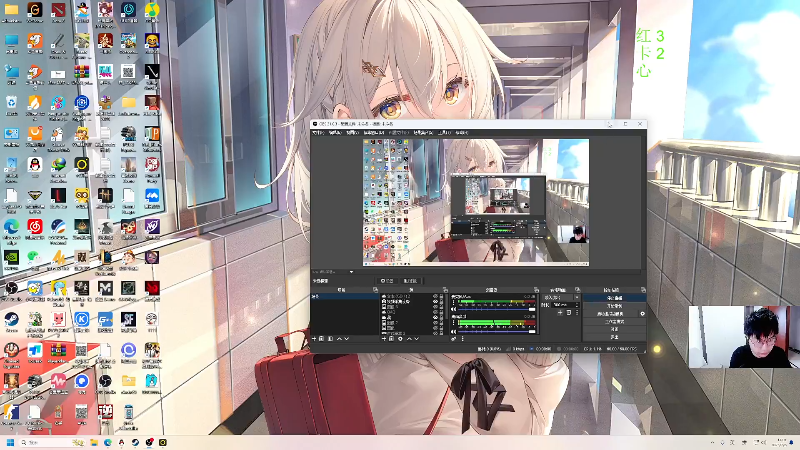Move source down in OBS Sources toolbar
This screenshot has height=450, width=800.
pyautogui.click(x=417, y=339)
